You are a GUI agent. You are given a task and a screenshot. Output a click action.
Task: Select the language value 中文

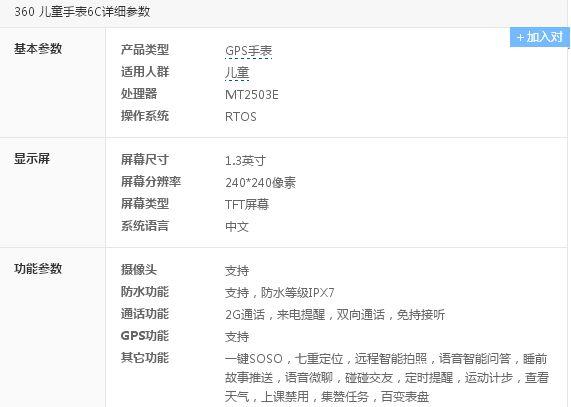tap(237, 227)
